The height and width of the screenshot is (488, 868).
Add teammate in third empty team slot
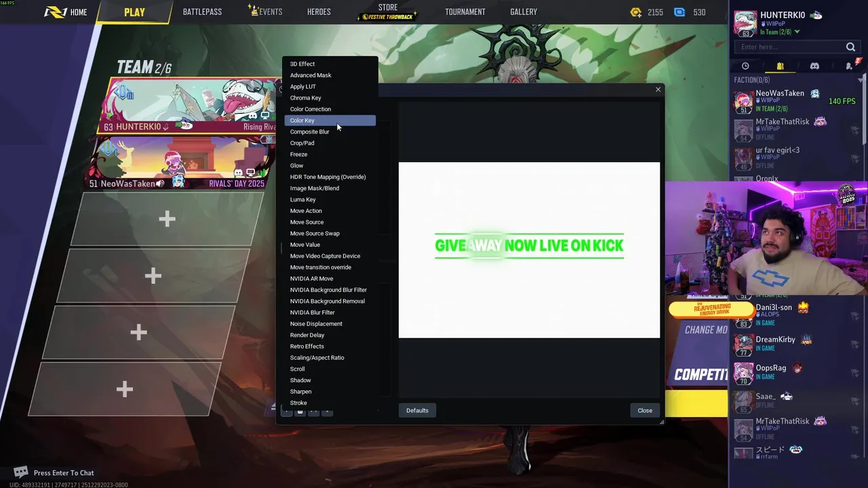click(139, 332)
